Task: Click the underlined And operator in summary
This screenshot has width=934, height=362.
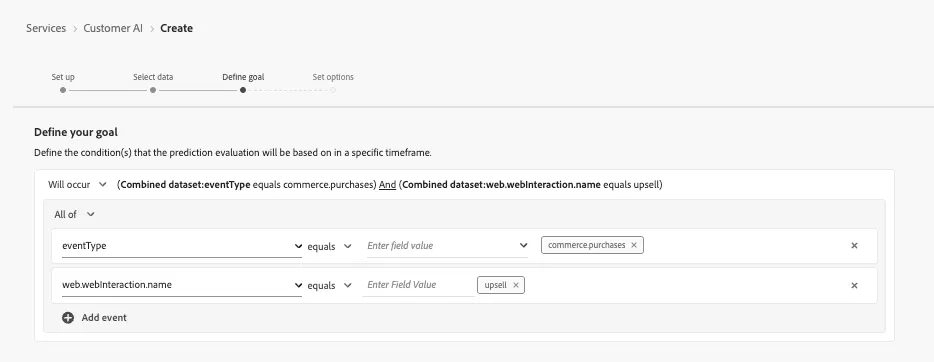Action: pyautogui.click(x=388, y=185)
